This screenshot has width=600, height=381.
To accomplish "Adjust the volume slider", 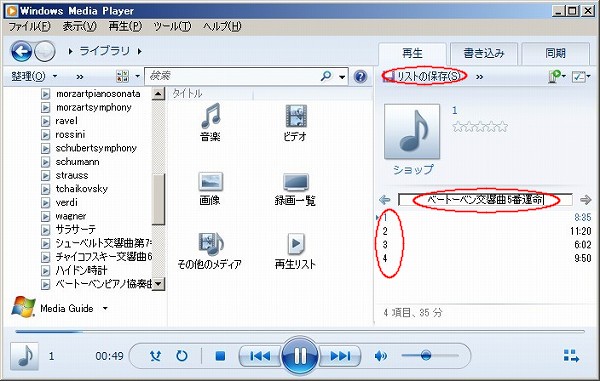I will coord(430,356).
